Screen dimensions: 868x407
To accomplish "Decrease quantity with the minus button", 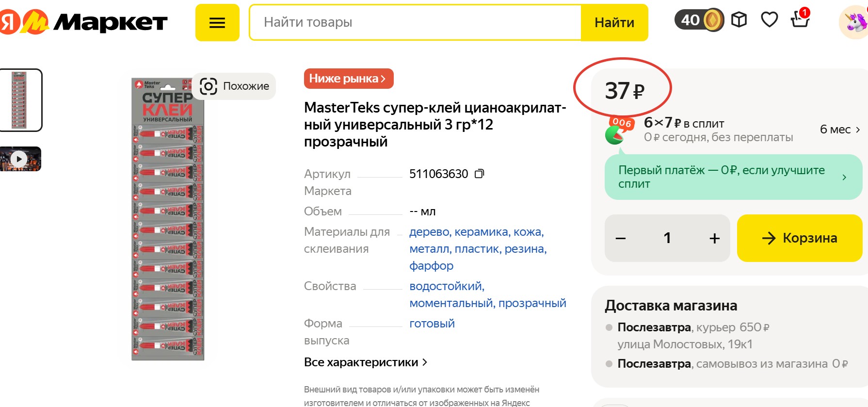I will click(621, 238).
